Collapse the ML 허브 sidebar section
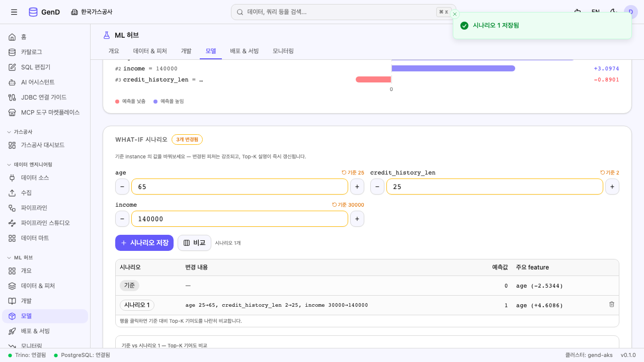 coord(20,257)
